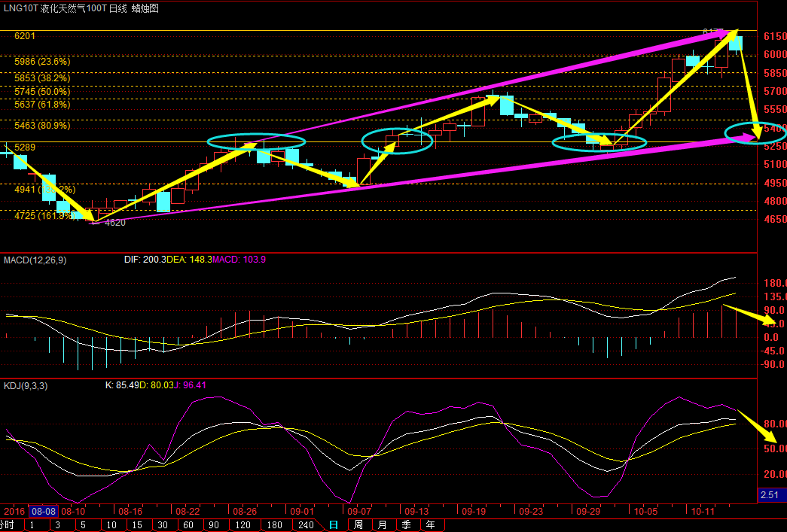787x532 pixels.
Task: Select the 5637 (61.8%) Fibonacci level label
Action: coord(42,105)
